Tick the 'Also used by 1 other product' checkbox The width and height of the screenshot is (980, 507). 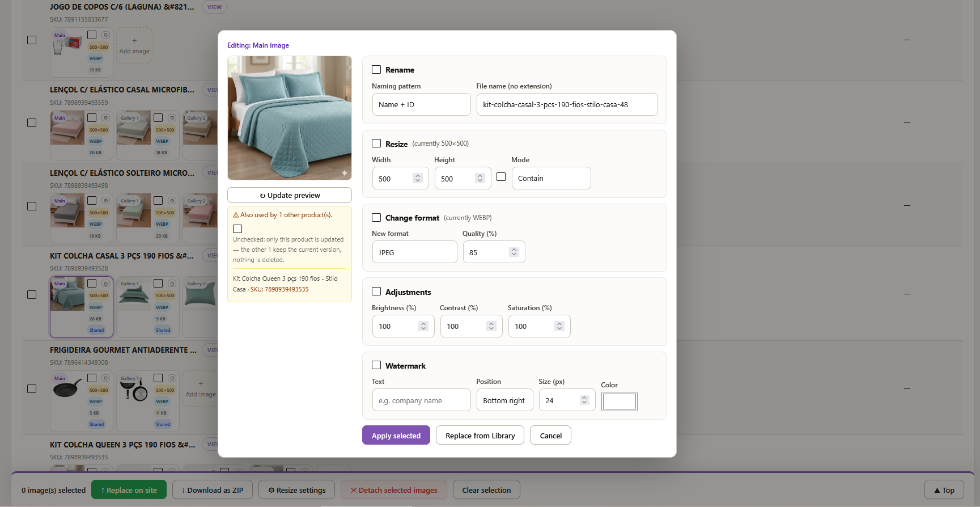[237, 229]
